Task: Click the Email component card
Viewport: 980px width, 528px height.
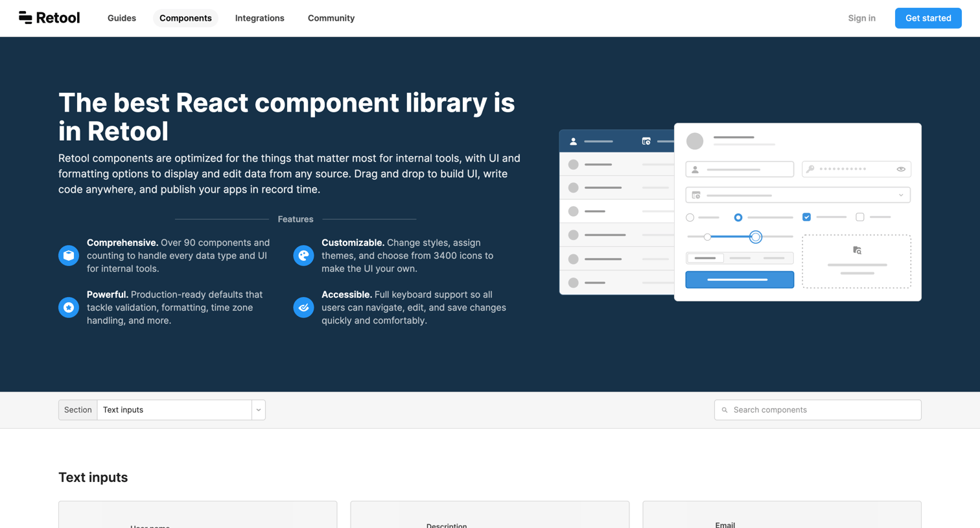Action: pyautogui.click(x=782, y=514)
